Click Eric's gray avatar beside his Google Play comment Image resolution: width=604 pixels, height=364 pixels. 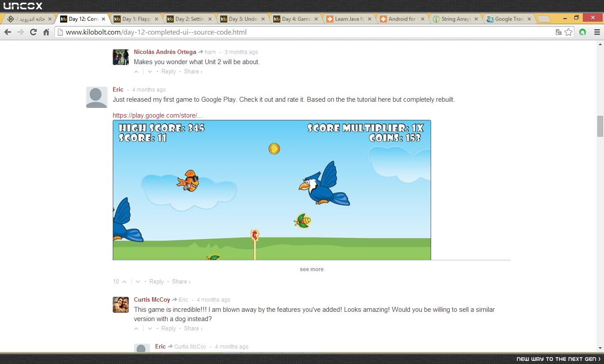[97, 97]
